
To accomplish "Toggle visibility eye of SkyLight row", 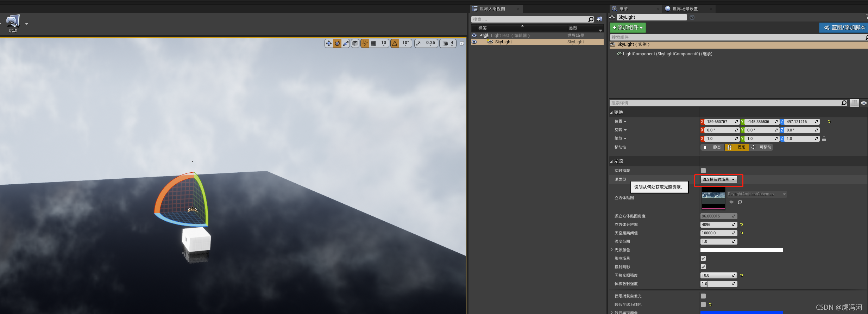I will tap(474, 42).
